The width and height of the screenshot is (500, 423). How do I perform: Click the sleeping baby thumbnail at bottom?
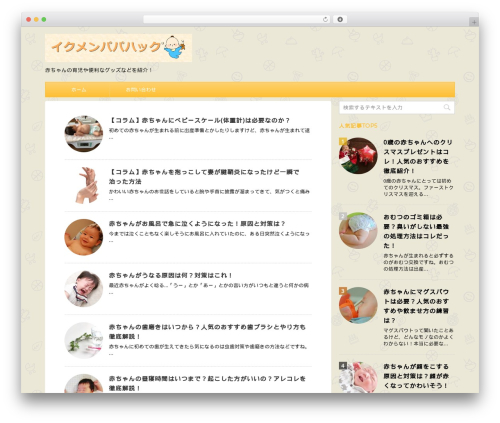click(x=84, y=383)
